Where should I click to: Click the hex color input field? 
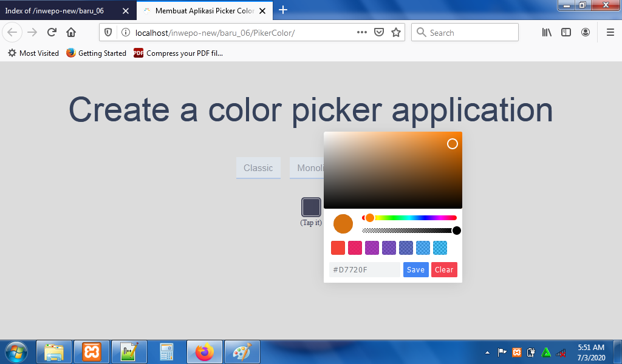pos(364,270)
